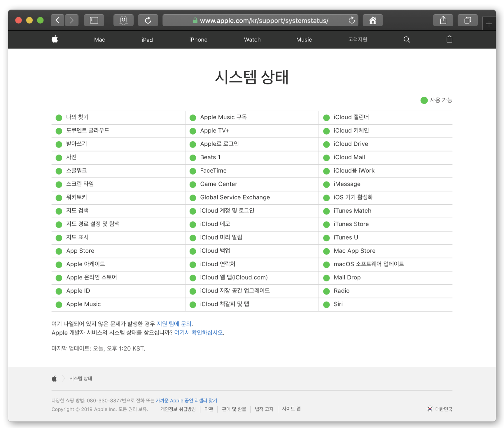Open 판매 및 환불 footer link
The width and height of the screenshot is (504, 428).
click(234, 409)
